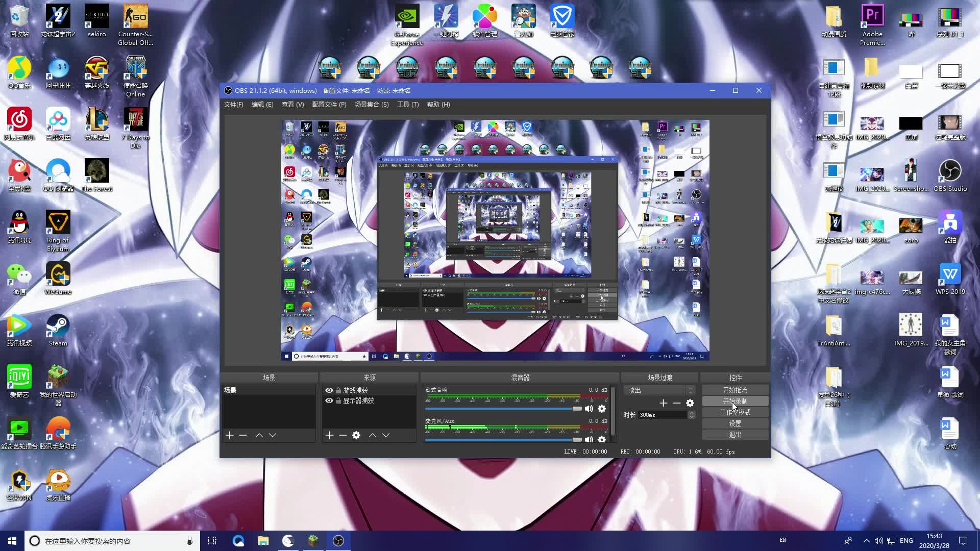Open the notification center icon
980x551 pixels.
coord(963,541)
